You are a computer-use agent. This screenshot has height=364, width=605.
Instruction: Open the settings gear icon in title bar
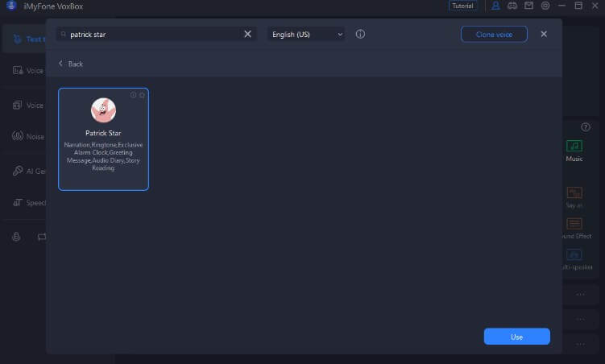tap(545, 6)
